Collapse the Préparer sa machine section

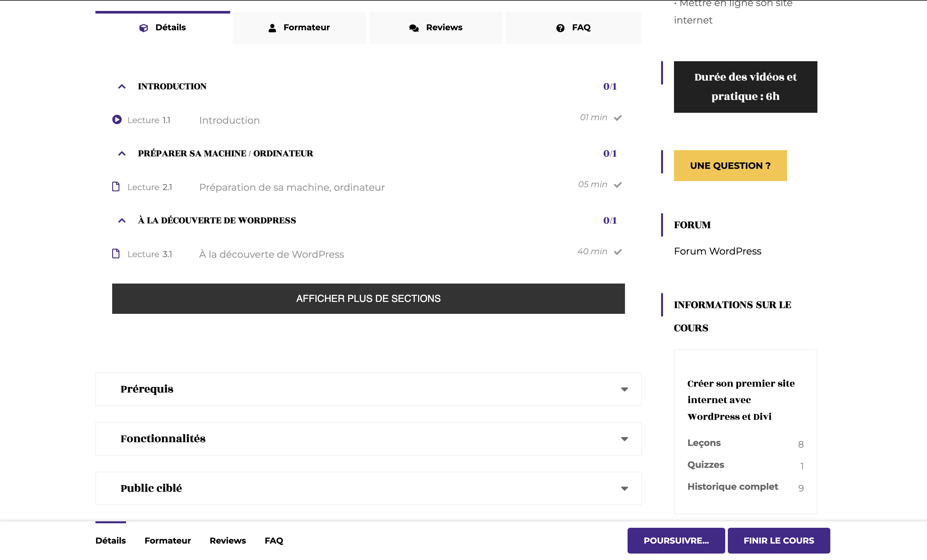(x=122, y=153)
